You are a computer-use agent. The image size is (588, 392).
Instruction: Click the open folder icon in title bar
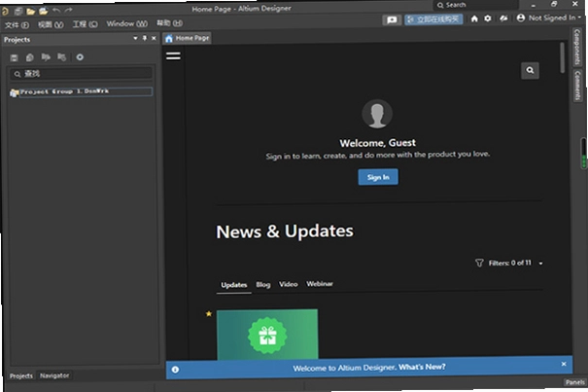coord(31,12)
